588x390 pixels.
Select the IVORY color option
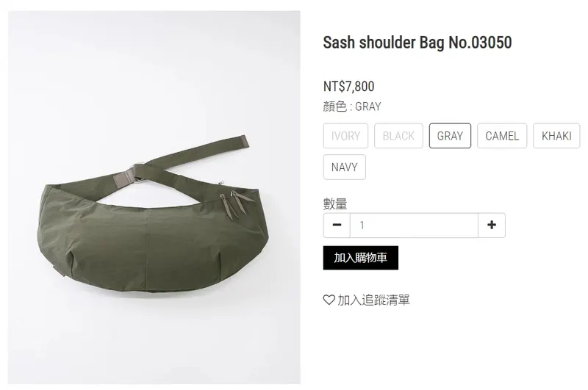tap(345, 136)
